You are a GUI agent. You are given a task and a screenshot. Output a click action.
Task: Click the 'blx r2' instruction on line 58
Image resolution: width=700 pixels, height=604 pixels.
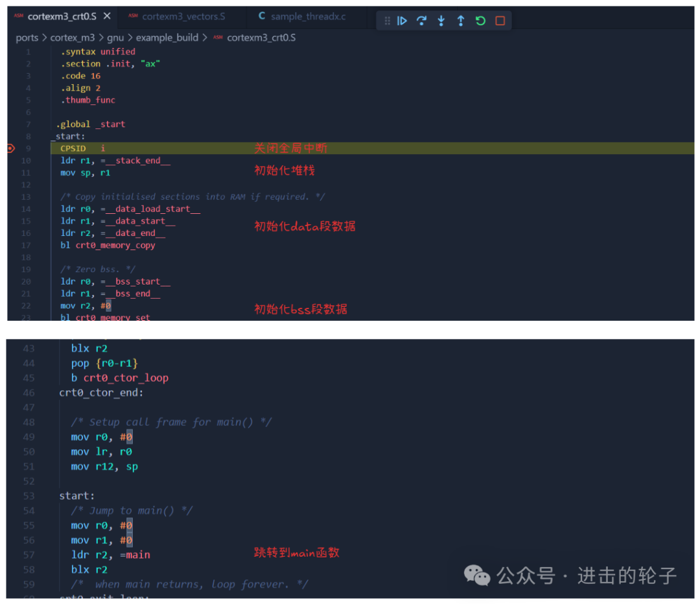click(x=89, y=570)
